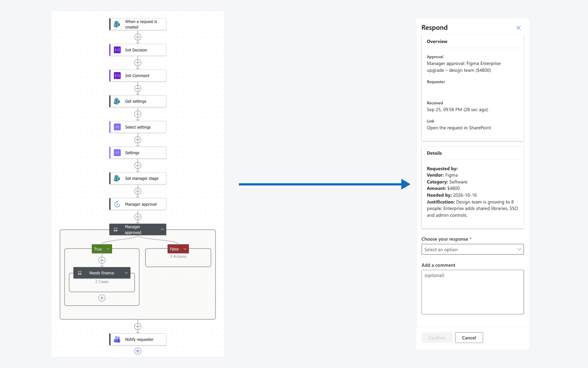Collapse the Manager approved condition
This screenshot has width=588, height=368.
point(162,230)
